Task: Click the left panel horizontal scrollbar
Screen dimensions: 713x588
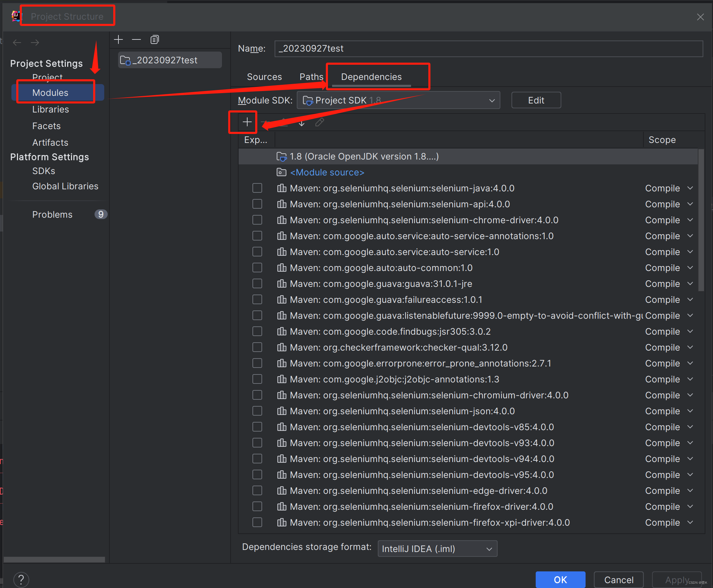Action: (54, 560)
